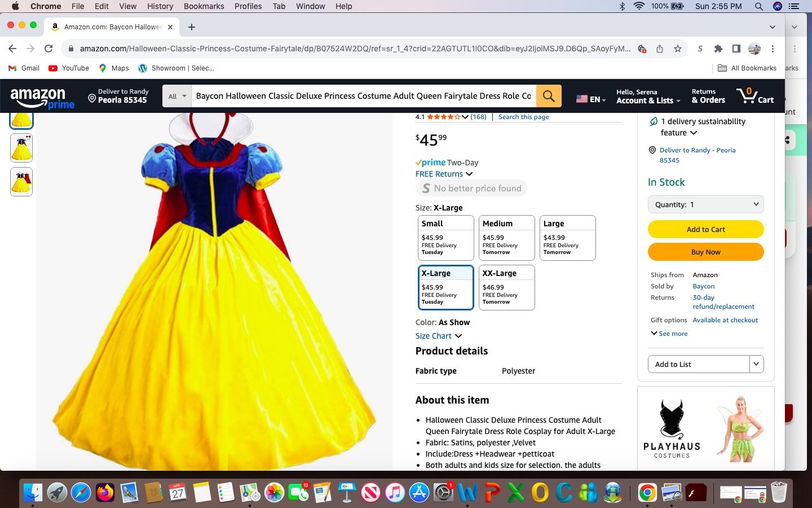The height and width of the screenshot is (508, 812).
Task: Open the star rating breakdown chevron
Action: coord(465,117)
